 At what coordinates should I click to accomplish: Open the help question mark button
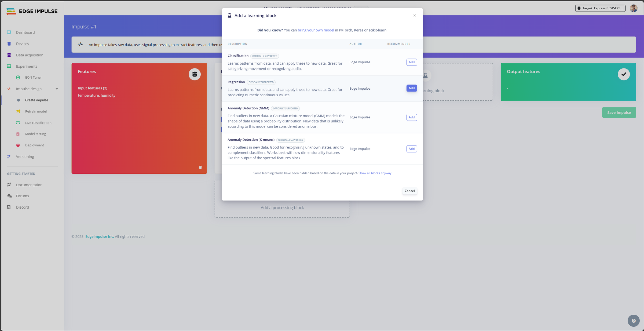[x=634, y=321]
